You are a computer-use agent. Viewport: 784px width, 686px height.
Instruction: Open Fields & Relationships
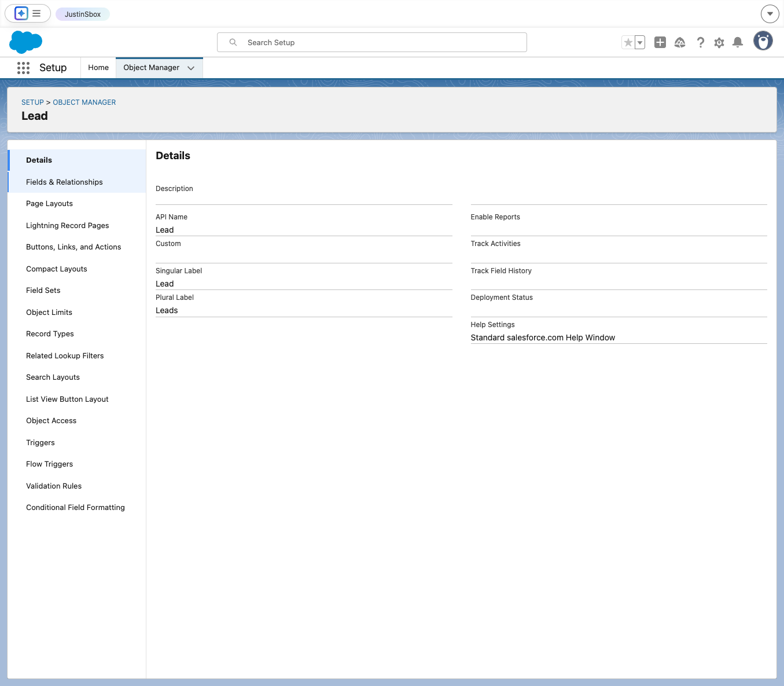(77, 182)
